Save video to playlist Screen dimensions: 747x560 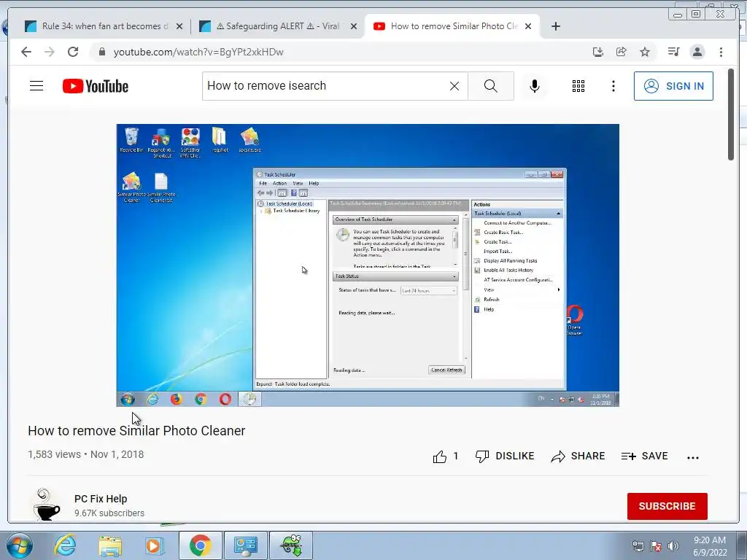tap(644, 456)
